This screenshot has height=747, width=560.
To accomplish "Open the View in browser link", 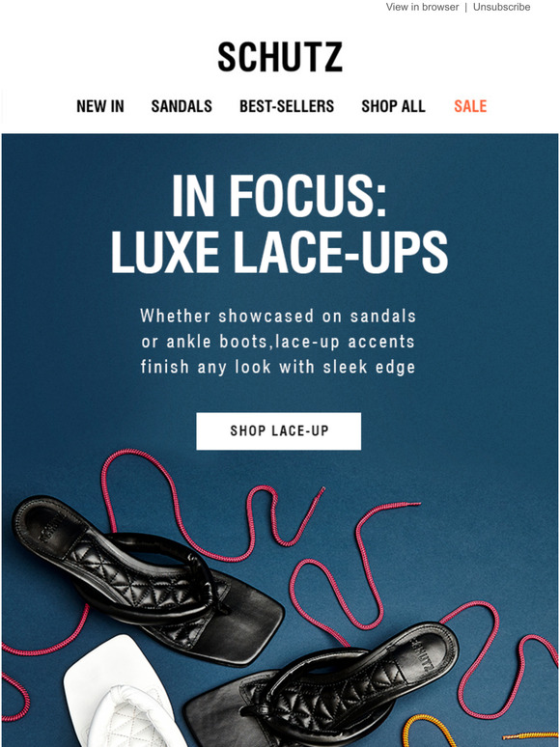I will (x=422, y=7).
